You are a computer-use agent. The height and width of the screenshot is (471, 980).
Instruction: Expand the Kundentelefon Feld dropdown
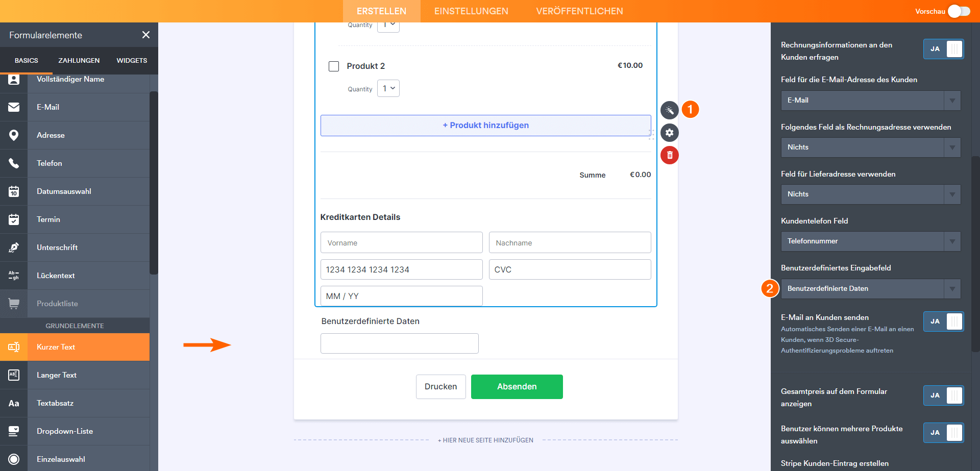point(870,241)
